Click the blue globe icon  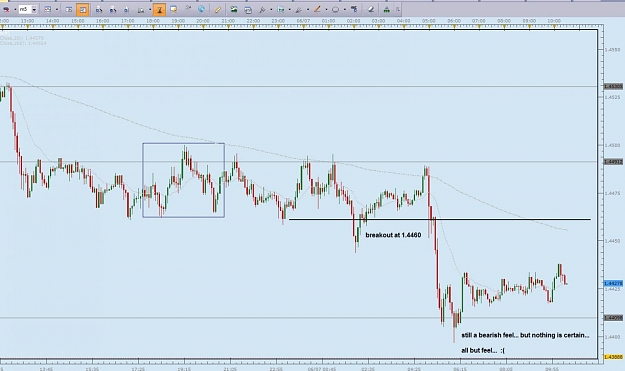click(x=201, y=10)
